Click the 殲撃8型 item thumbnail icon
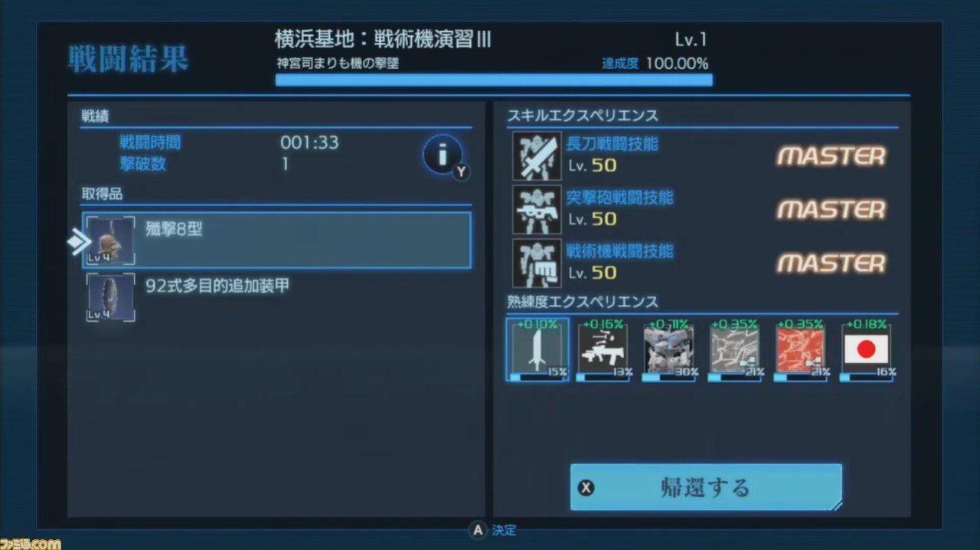Image resolution: width=980 pixels, height=550 pixels. (111, 241)
